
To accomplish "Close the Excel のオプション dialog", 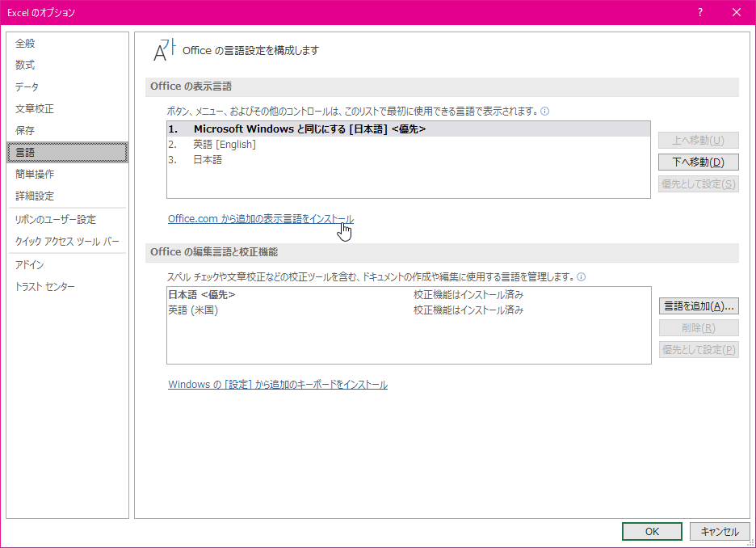I will [737, 13].
